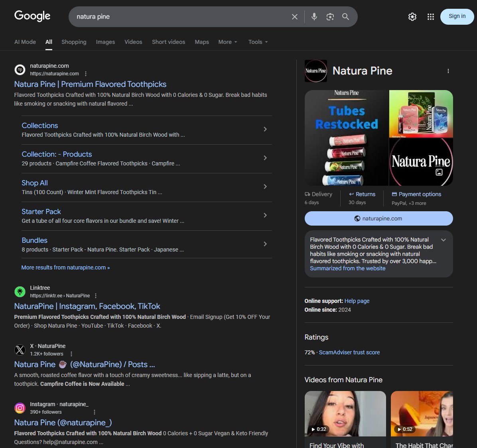
Task: Switch to AI Mode tab
Action: (x=25, y=42)
